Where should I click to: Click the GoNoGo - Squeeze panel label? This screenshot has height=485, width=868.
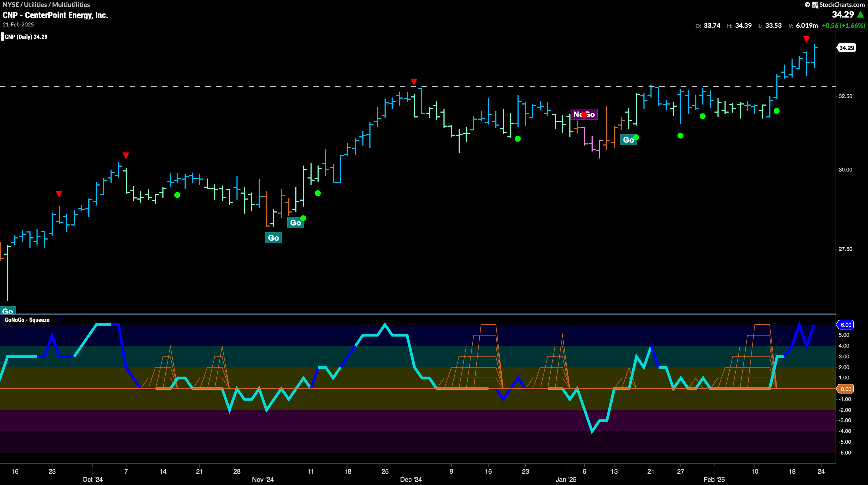coord(27,320)
